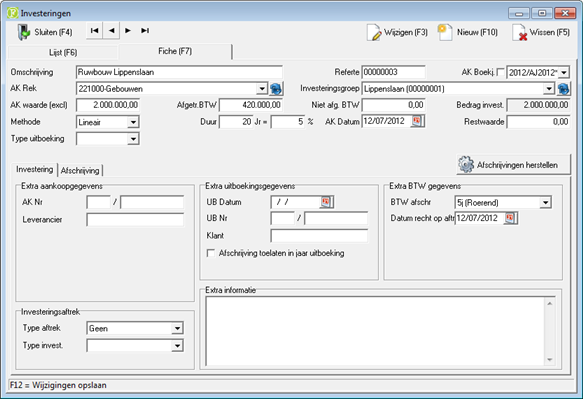Click the Klant input field
The height and width of the screenshot is (399, 583).
[x=319, y=236]
